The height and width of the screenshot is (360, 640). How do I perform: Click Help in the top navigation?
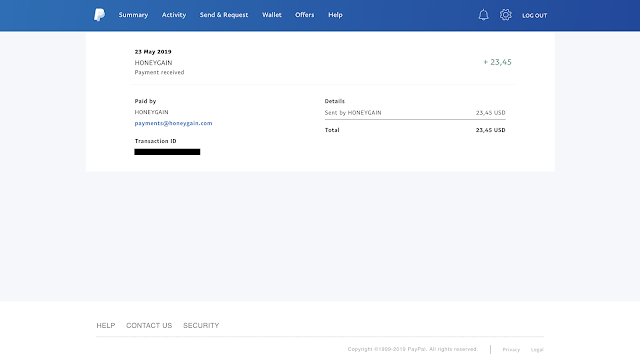pos(335,15)
